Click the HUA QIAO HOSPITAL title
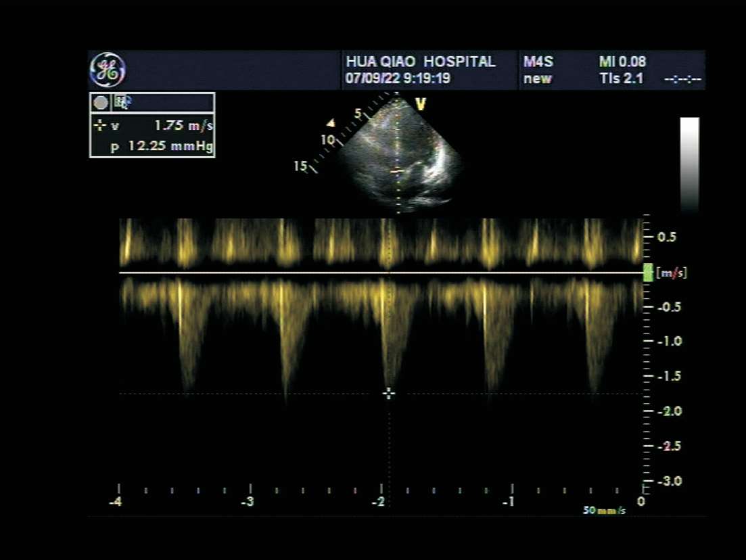This screenshot has width=746, height=560. click(x=421, y=62)
